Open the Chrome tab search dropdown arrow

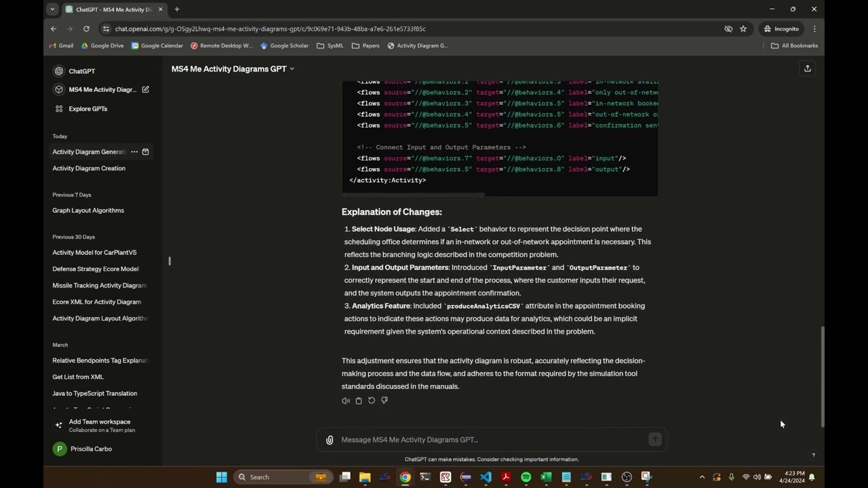(52, 9)
